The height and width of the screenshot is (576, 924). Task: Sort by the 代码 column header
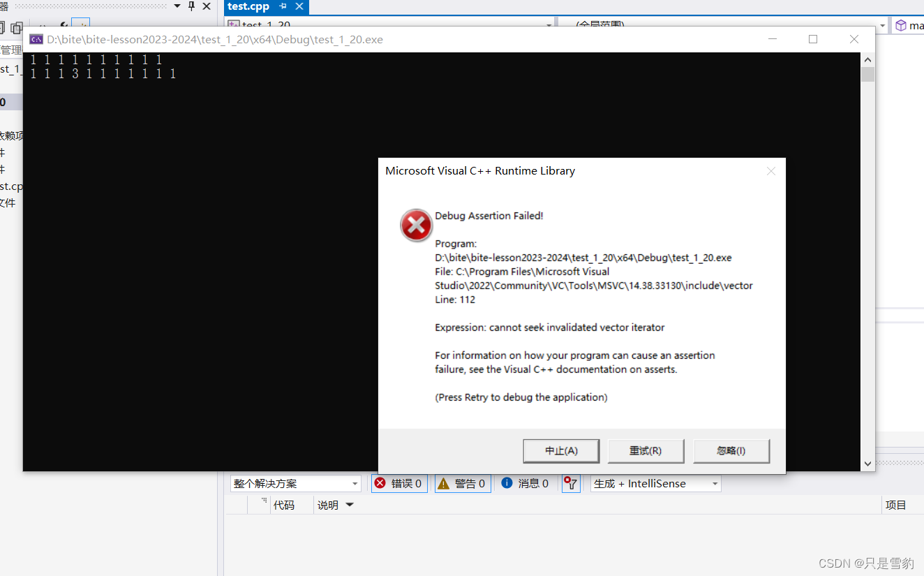pos(284,505)
